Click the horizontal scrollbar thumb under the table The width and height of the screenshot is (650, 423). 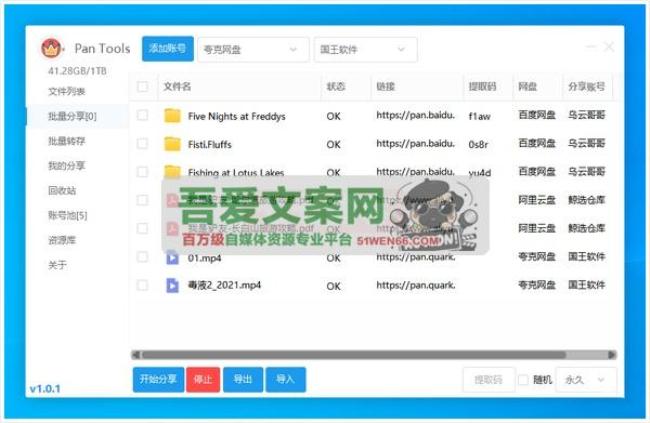point(354,355)
